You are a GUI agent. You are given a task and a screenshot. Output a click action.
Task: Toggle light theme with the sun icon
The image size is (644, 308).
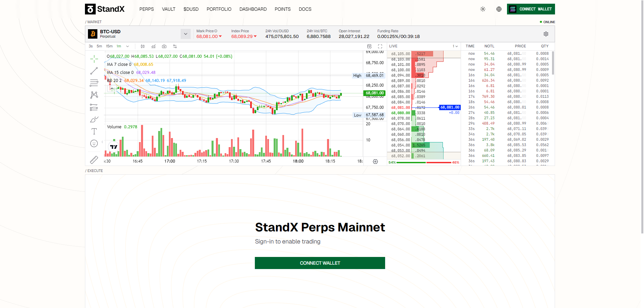click(x=482, y=9)
